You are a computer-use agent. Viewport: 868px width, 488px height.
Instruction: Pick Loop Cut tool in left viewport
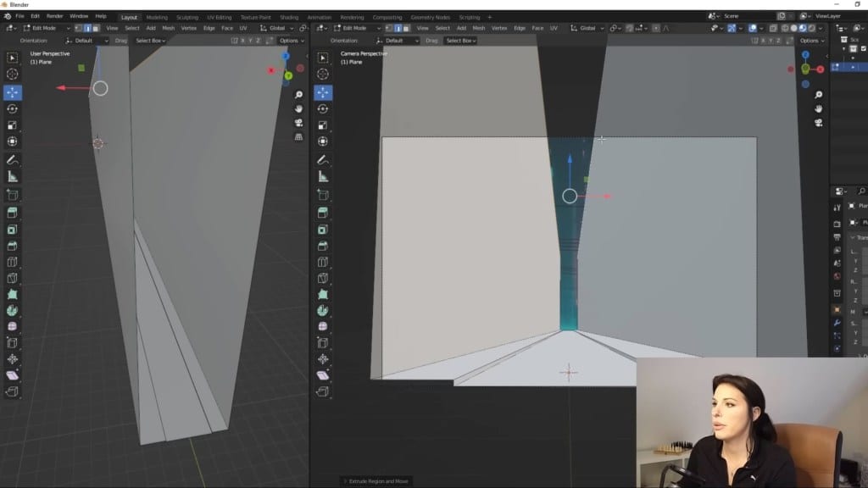point(12,262)
